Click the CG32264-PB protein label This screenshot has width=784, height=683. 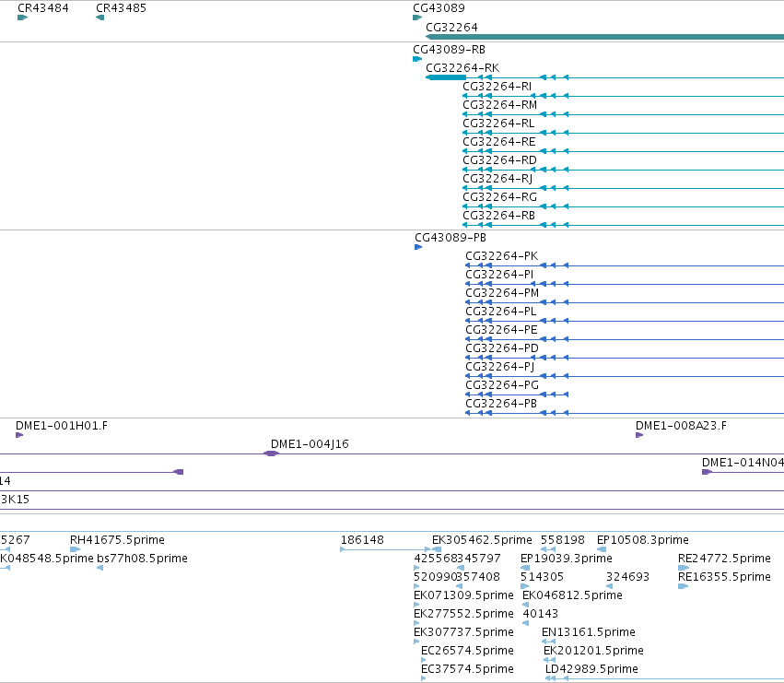coord(501,404)
